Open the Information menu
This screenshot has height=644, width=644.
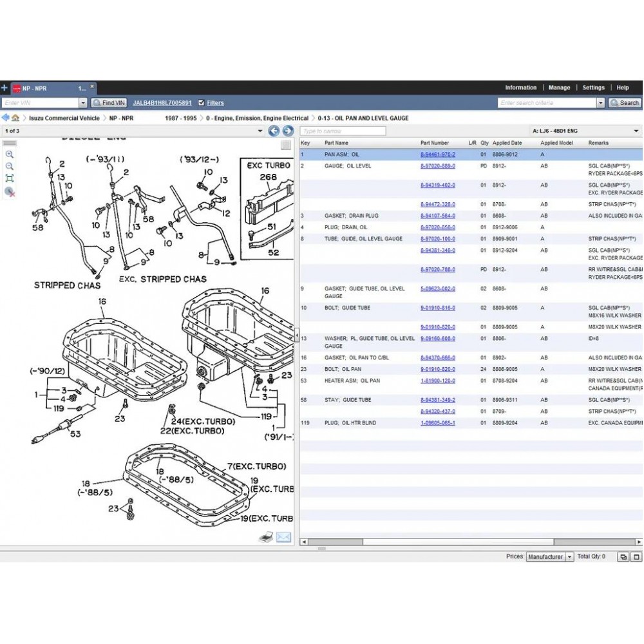click(520, 88)
